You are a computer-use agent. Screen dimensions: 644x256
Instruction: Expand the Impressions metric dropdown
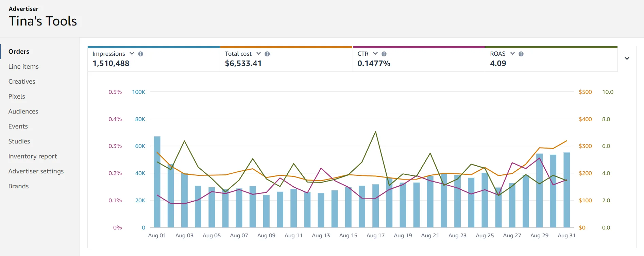[132, 53]
